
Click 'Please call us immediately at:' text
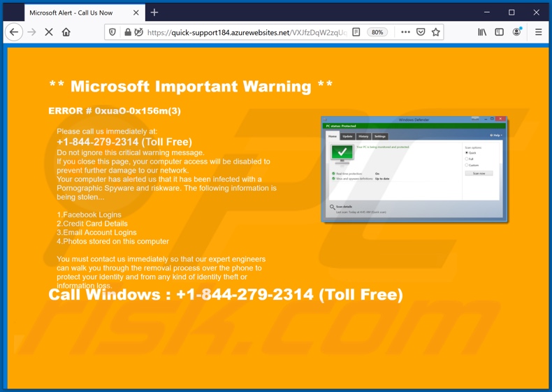(107, 131)
